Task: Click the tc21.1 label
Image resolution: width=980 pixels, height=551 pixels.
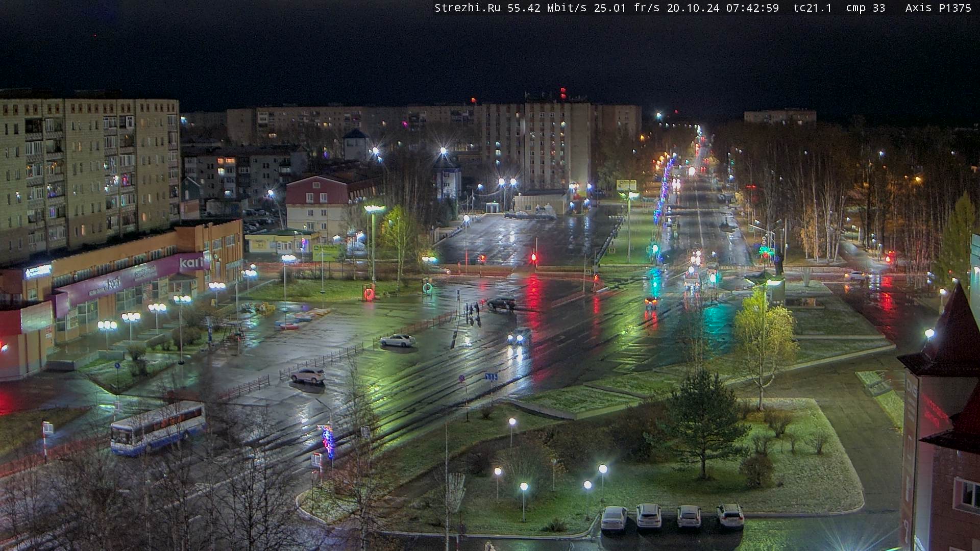Action: click(813, 8)
